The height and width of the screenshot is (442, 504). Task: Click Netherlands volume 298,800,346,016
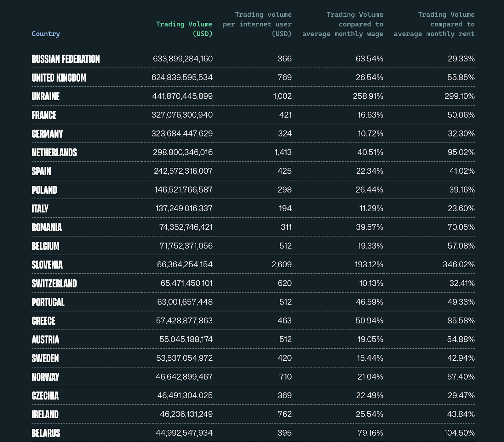(x=183, y=152)
